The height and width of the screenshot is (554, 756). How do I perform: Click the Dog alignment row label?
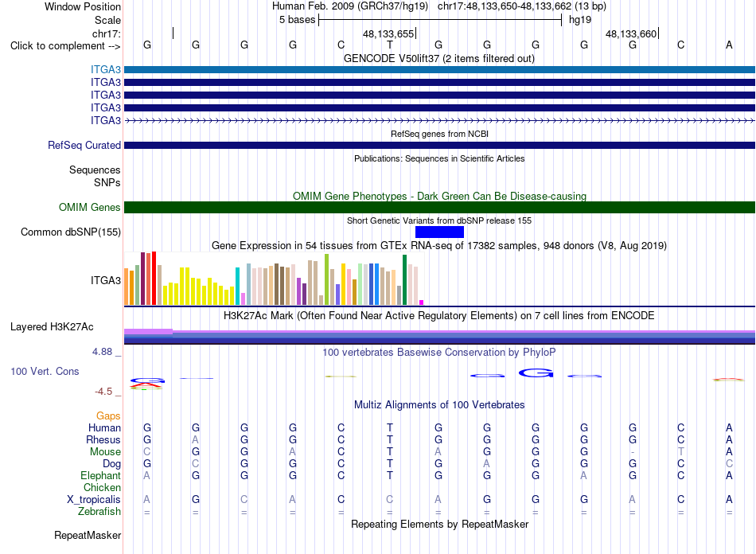click(112, 463)
